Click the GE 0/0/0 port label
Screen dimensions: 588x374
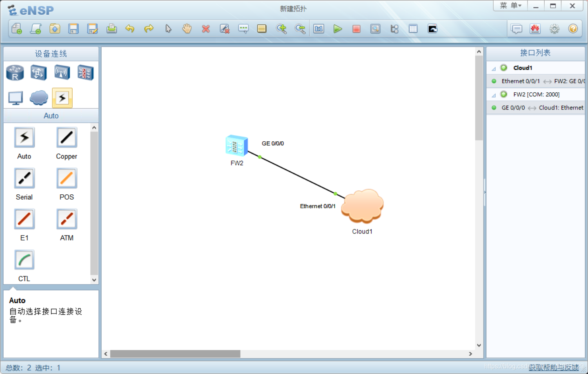tap(273, 143)
